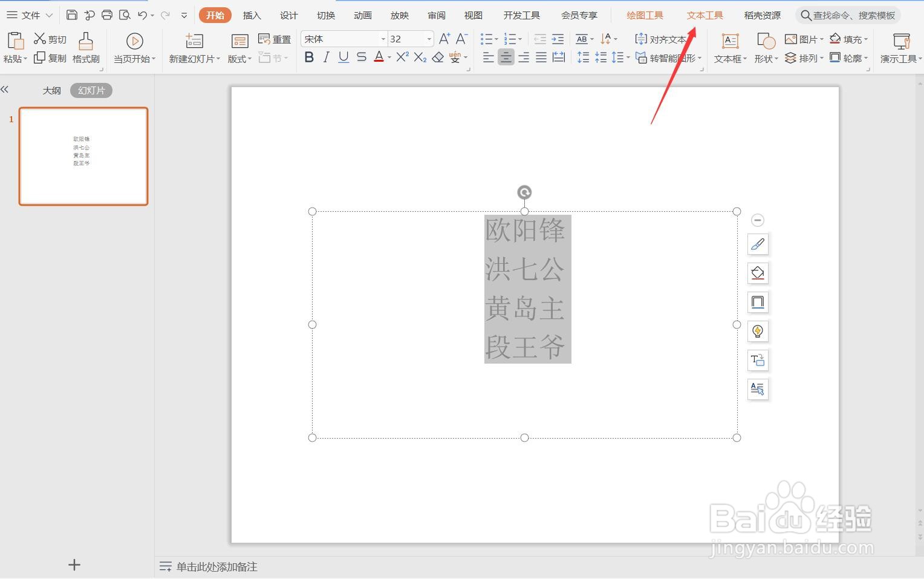Open the 文件 File menu
This screenshot has width=924, height=579.
coord(30,15)
